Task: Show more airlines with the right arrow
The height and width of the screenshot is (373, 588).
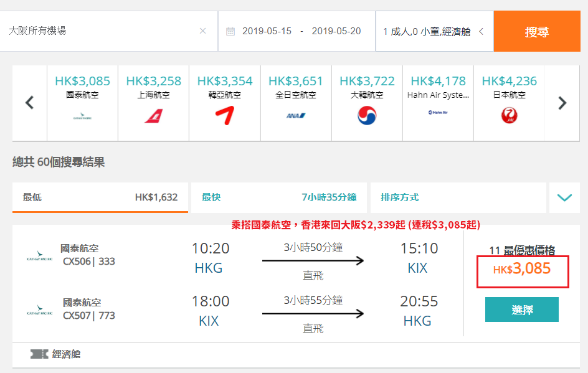Action: pyautogui.click(x=562, y=103)
